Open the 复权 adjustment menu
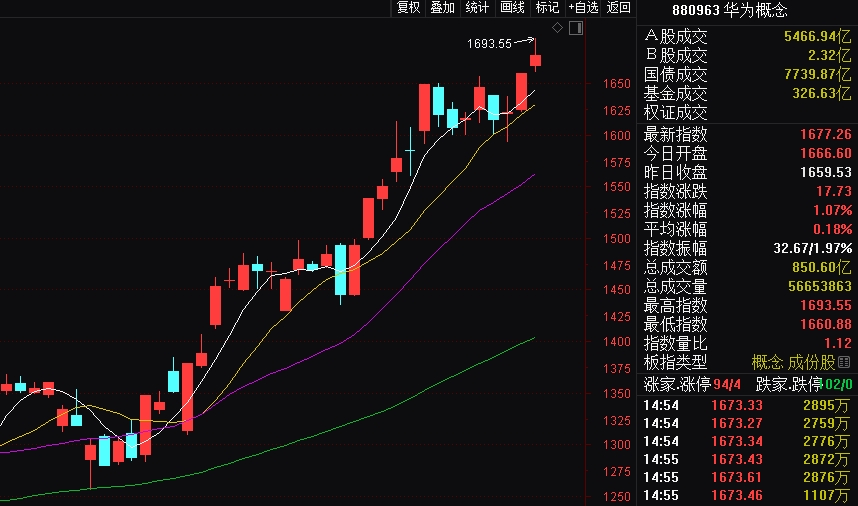 click(408, 8)
